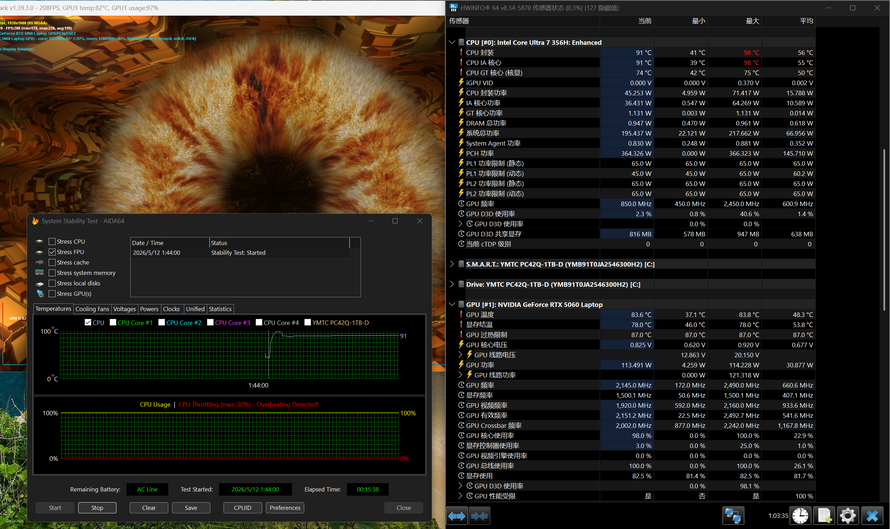This screenshot has height=529, width=890.
Task: Click the disk icon beside Stress local disks
Action: (x=40, y=283)
